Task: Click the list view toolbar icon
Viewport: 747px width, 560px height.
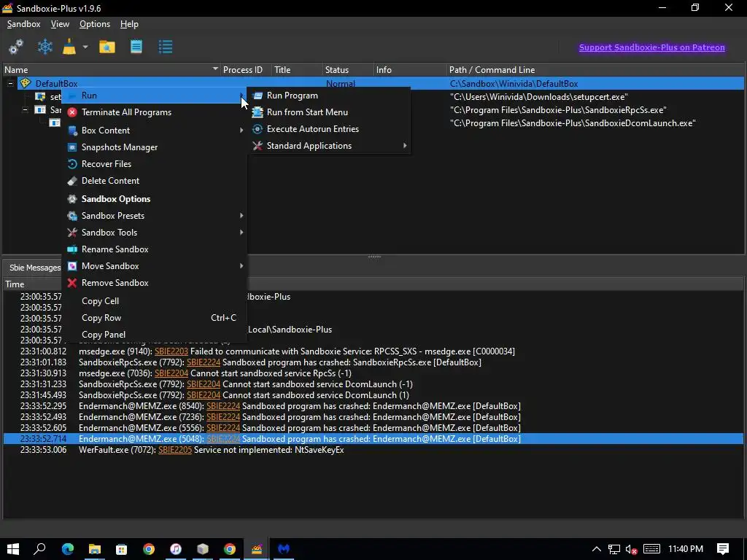Action: coord(166,47)
